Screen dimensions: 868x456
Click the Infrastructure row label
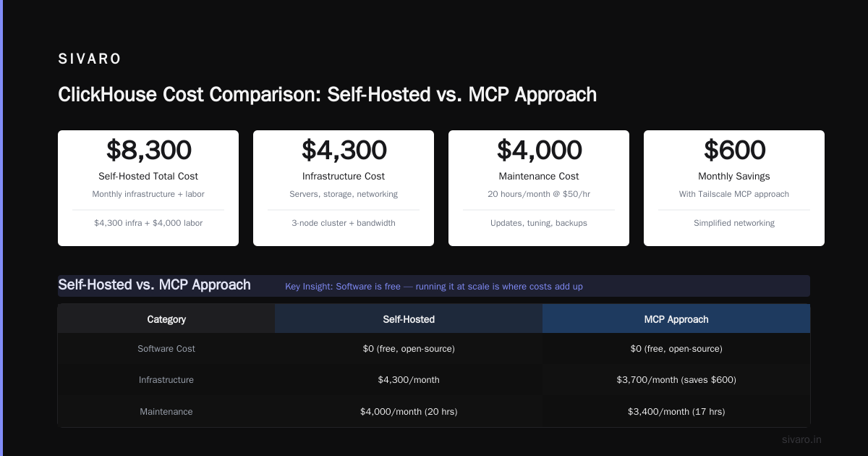166,380
